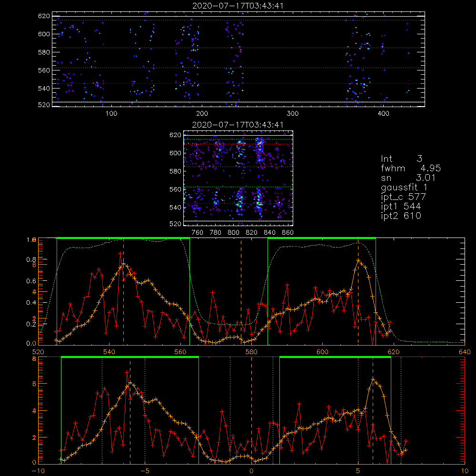Click y-axis label 580 of top plot
This screenshot has width=476, height=476.
tap(44, 52)
